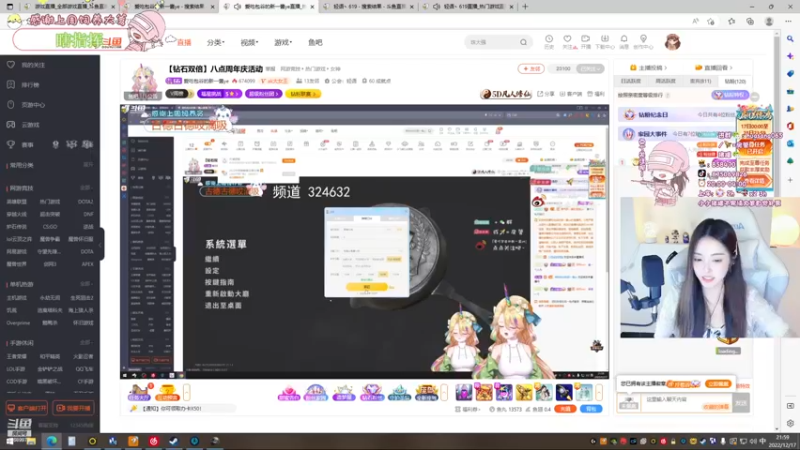Open 直播回看 link in right panel

tap(714, 67)
